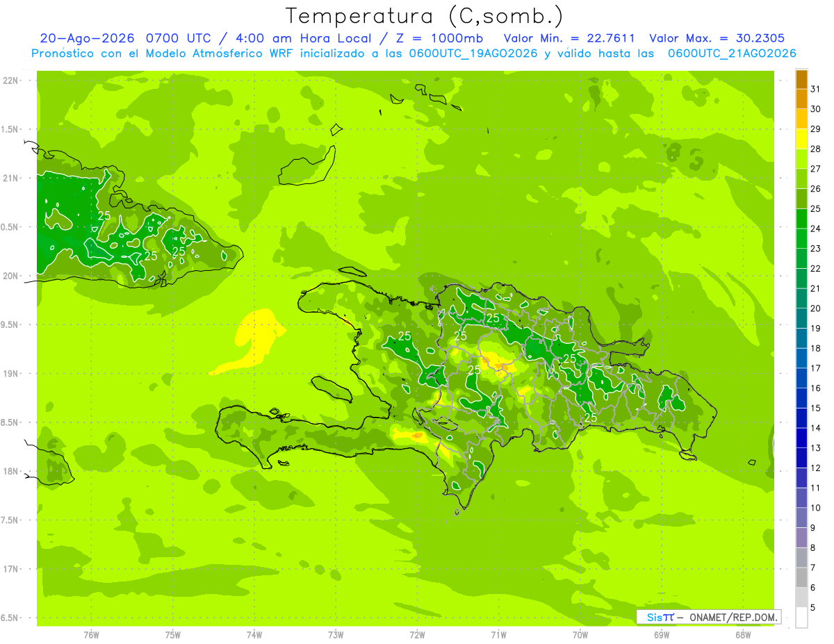Click the purple legend swatch between 9 and 10
Screen dimensions: 834x644
point(801,518)
